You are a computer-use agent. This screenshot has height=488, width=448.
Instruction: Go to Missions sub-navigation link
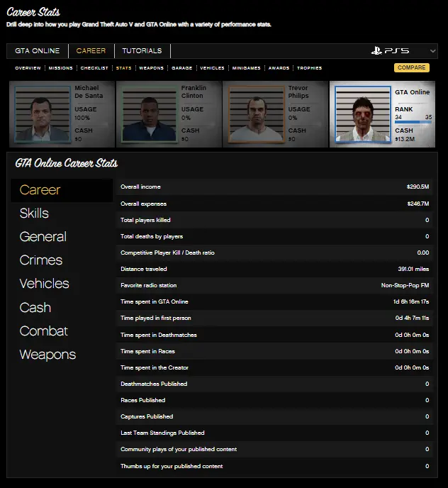61,68
